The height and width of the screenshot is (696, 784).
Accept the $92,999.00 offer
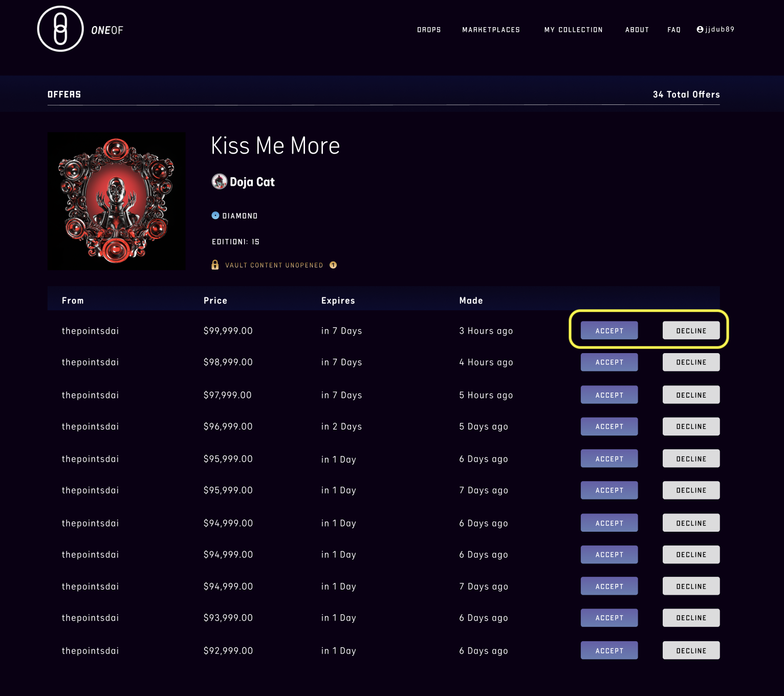coord(609,650)
